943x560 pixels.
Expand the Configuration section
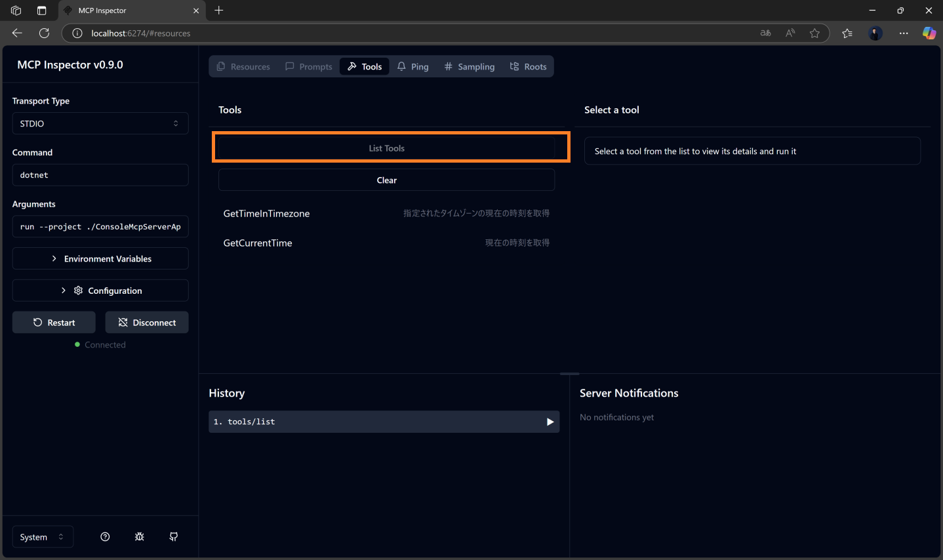coord(100,290)
